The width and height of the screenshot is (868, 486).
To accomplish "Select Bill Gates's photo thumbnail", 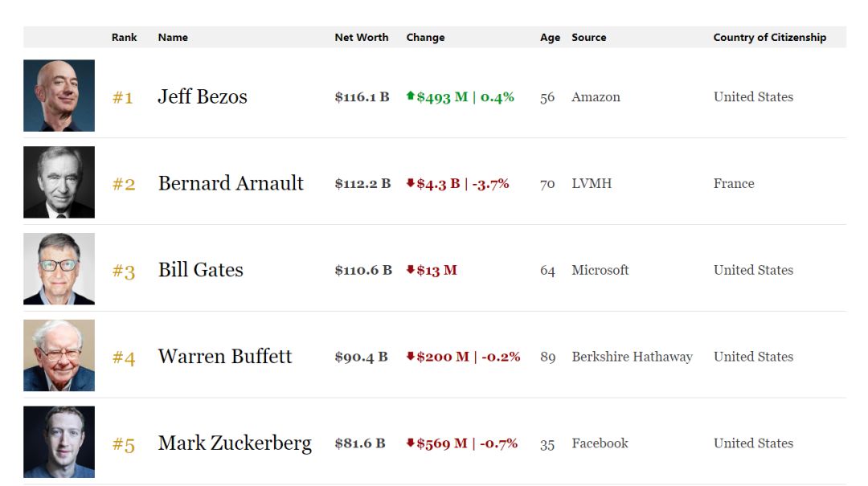I will pos(59,269).
